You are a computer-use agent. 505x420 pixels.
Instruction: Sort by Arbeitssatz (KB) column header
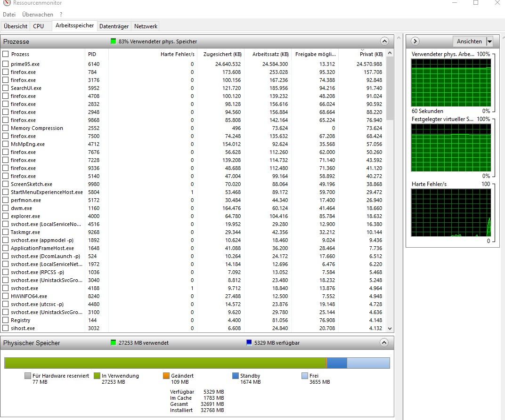(268, 54)
